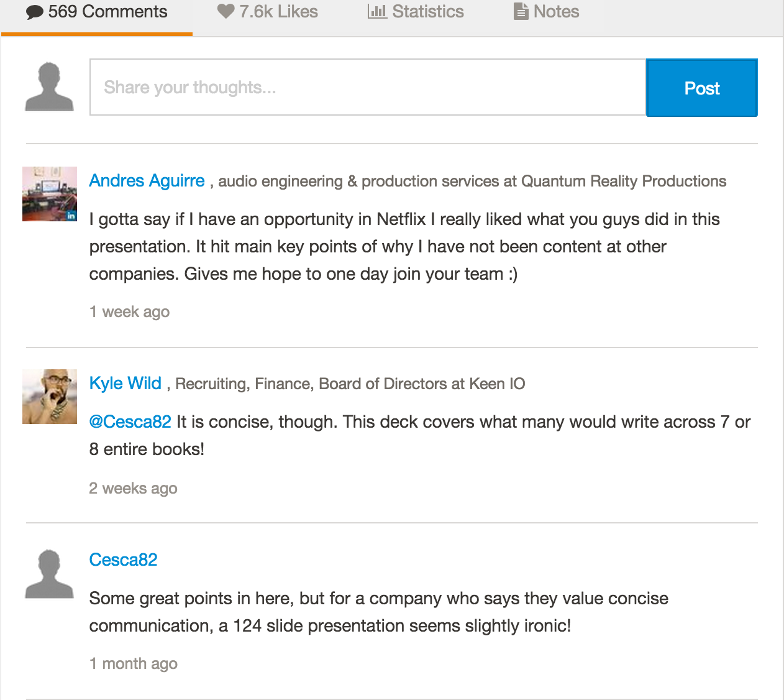The height and width of the screenshot is (700, 784).
Task: Switch to the Notes tab
Action: pyautogui.click(x=547, y=12)
